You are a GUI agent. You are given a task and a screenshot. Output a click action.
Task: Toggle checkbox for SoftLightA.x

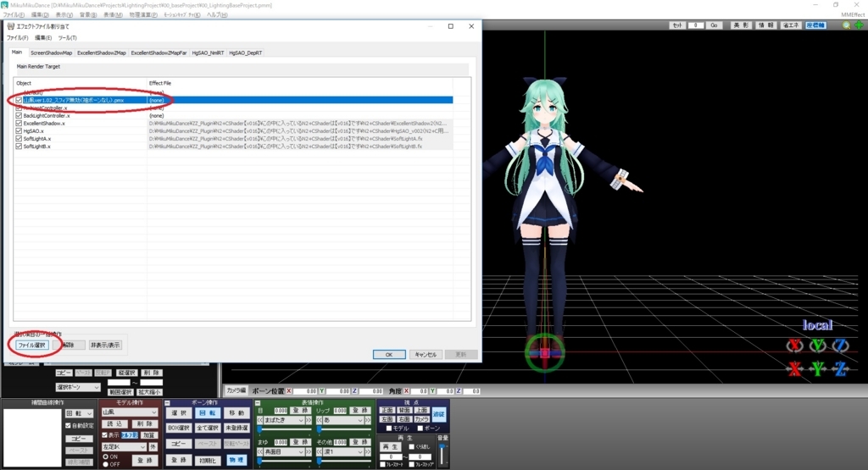pos(19,139)
